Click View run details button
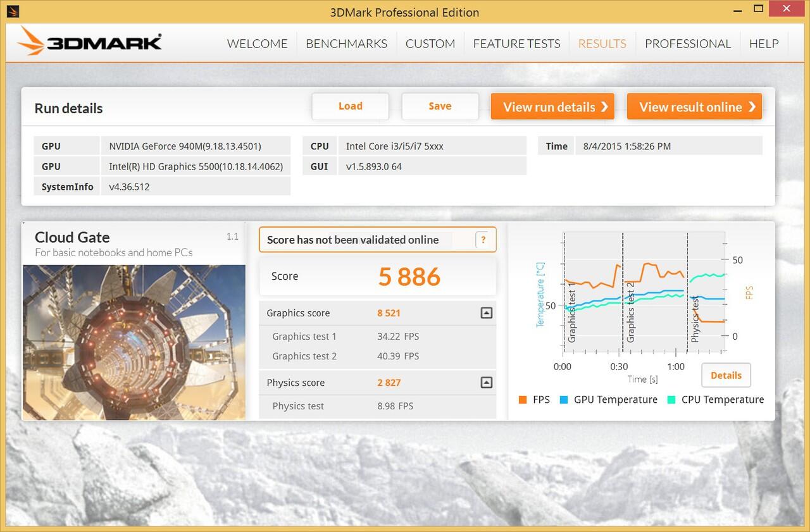This screenshot has height=532, width=810. click(x=552, y=106)
